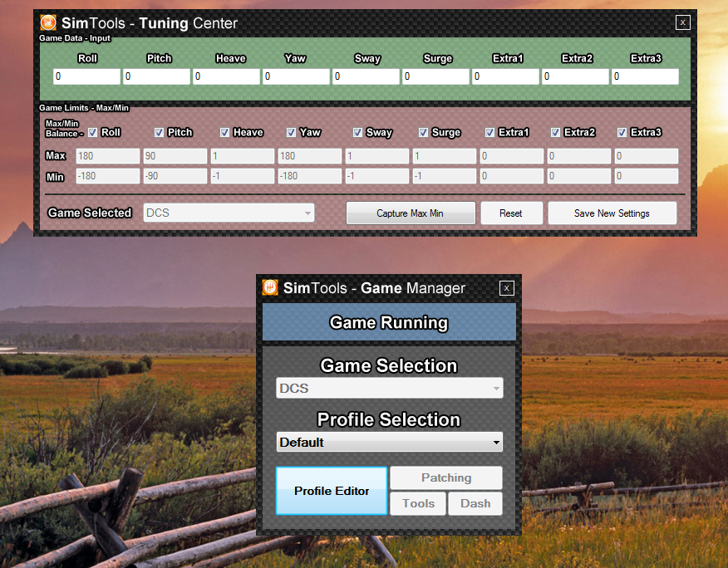The height and width of the screenshot is (568, 728).
Task: Click the Game Selected label
Action: click(x=90, y=213)
